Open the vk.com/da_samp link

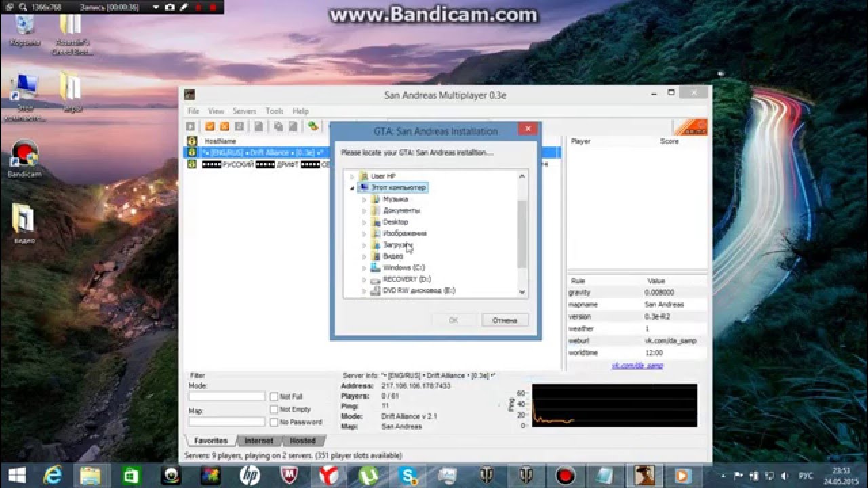click(x=637, y=365)
